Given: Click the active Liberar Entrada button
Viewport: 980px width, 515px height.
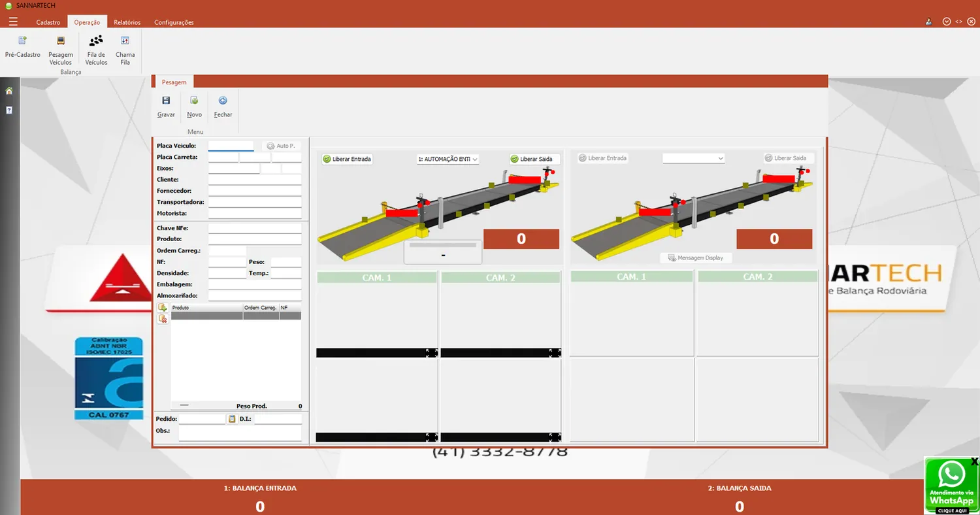Looking at the screenshot, I should tap(347, 159).
